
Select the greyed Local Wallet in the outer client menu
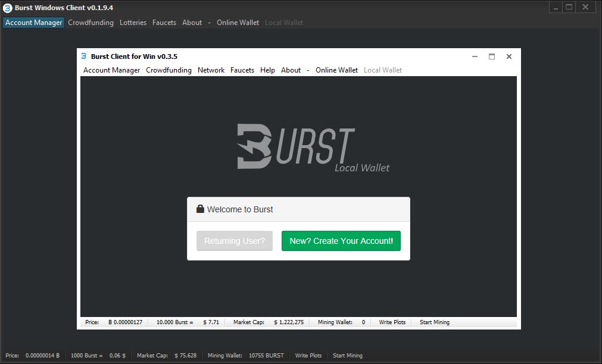[x=283, y=23]
